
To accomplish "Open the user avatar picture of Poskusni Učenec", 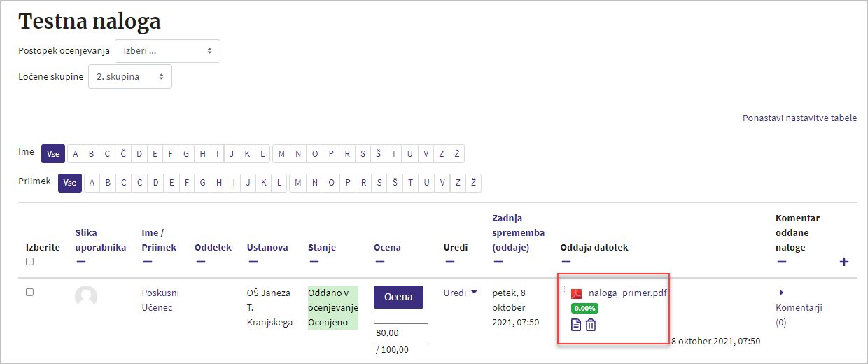I will click(86, 297).
